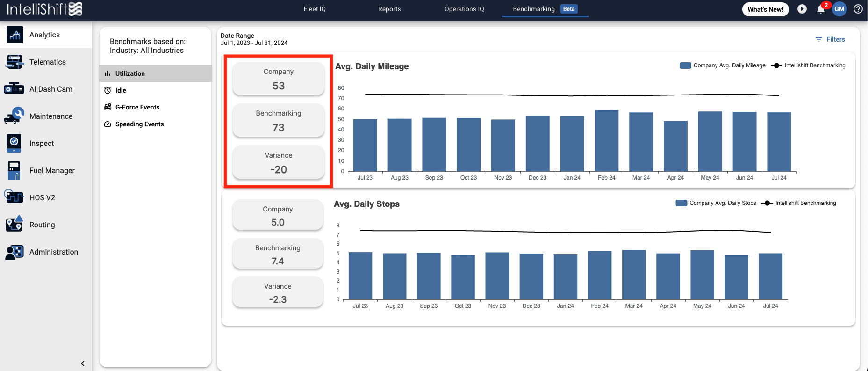Image resolution: width=868 pixels, height=371 pixels.
Task: Open the AI Dash Cam icon
Action: [x=14, y=89]
